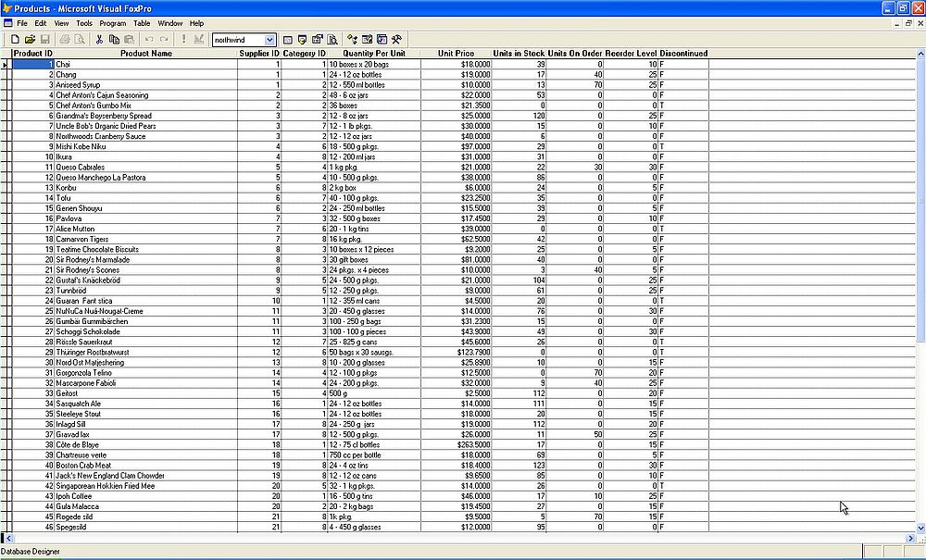Click the Cut scissors icon
The height and width of the screenshot is (560, 926).
pos(99,40)
